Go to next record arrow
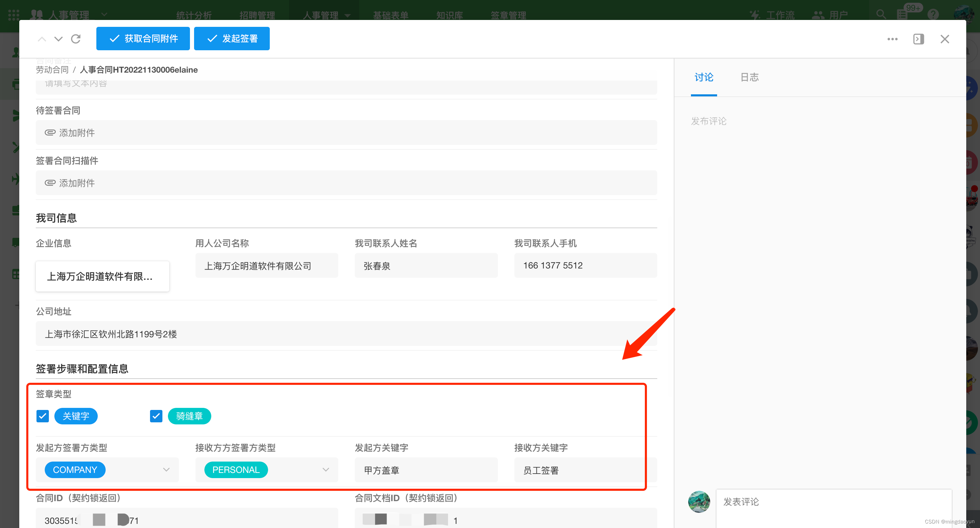Image resolution: width=980 pixels, height=528 pixels. click(x=58, y=39)
